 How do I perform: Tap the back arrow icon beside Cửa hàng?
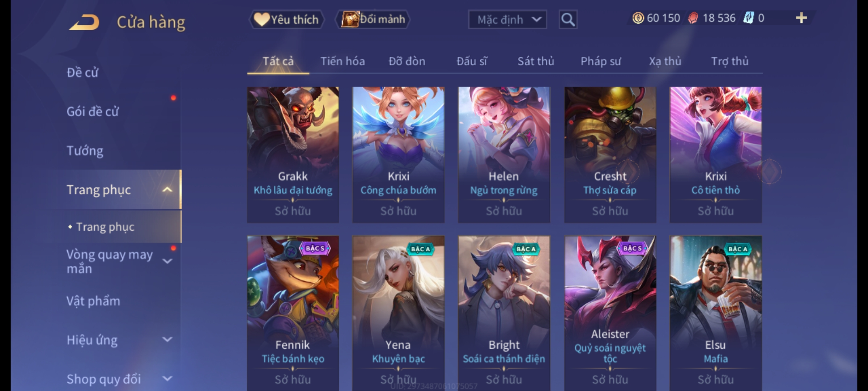pos(84,22)
